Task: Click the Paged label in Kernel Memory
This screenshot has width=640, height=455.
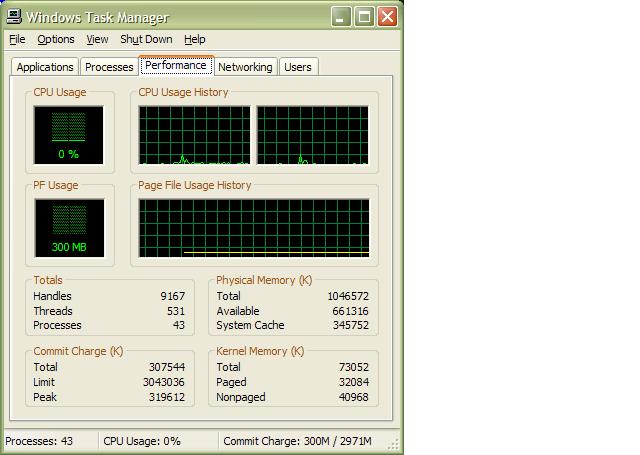Action: pyautogui.click(x=231, y=382)
